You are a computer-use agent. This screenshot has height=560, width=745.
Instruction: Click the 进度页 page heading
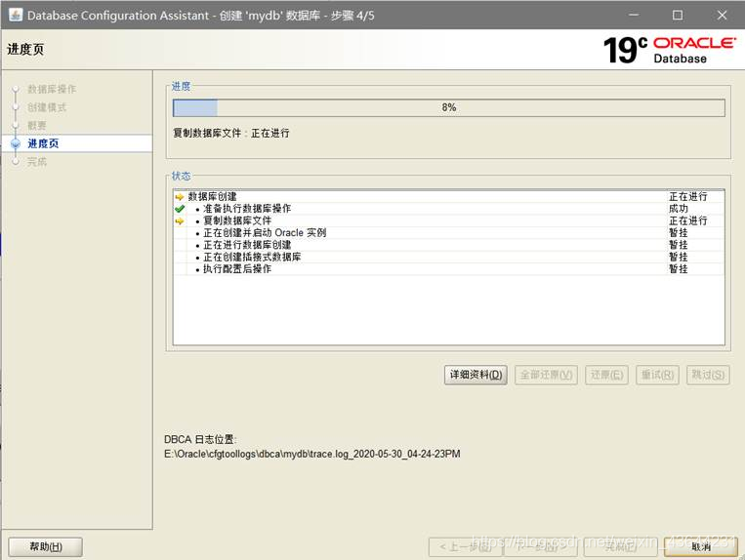[25, 50]
